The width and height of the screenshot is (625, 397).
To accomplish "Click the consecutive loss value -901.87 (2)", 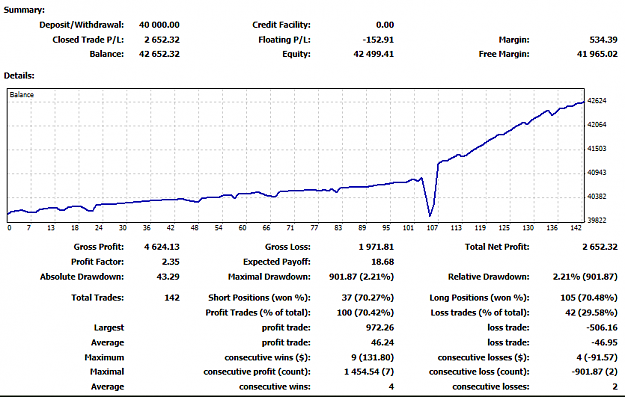I will click(x=595, y=371).
